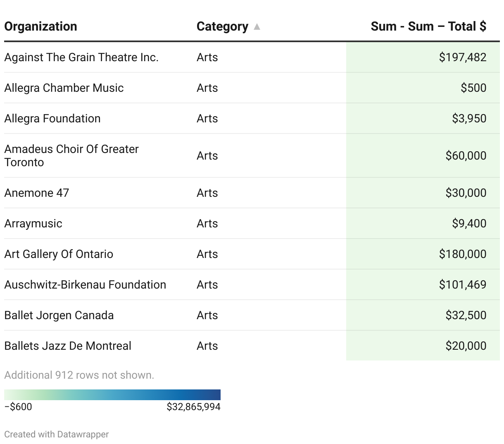The height and width of the screenshot is (444, 504).
Task: Select the Arraymusic row
Action: point(33,223)
